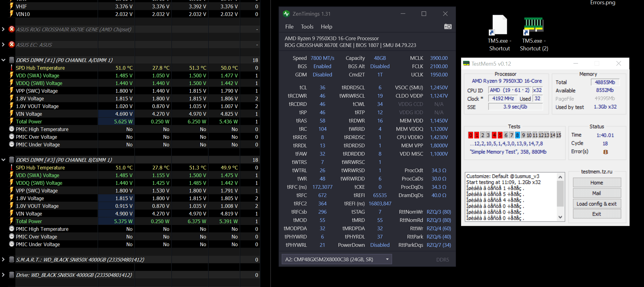The height and width of the screenshot is (287, 644).
Task: Click lightning icon of DIMM #1 VDD (SWA) Voltage
Action: tap(12, 75)
